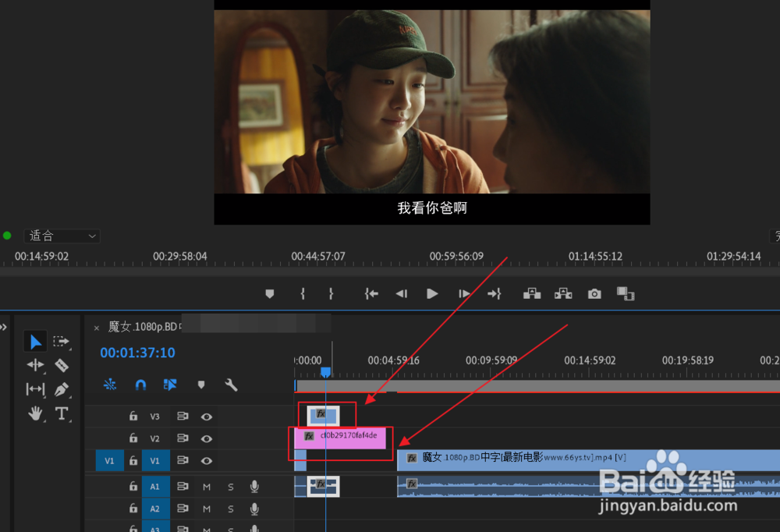This screenshot has width=780, height=532.
Task: Toggle V1 track output eye
Action: (x=207, y=461)
